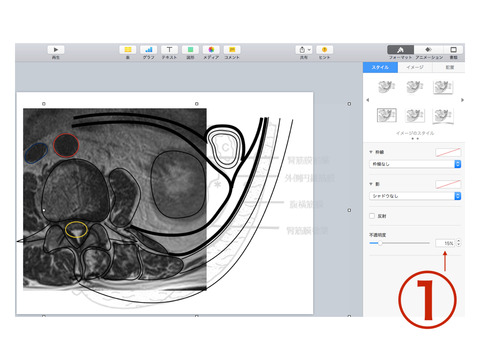Click the Play (再生) slideshow button
The width and height of the screenshot is (480, 360).
[56, 50]
